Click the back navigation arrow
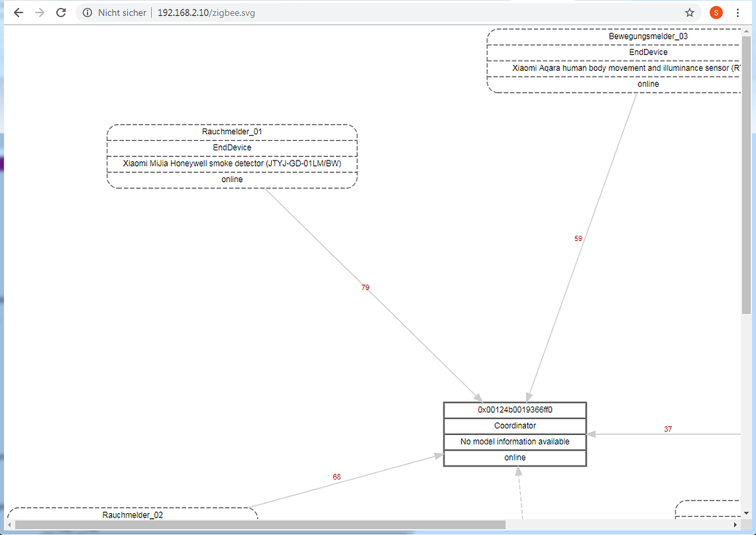756x535 pixels. 18,12
